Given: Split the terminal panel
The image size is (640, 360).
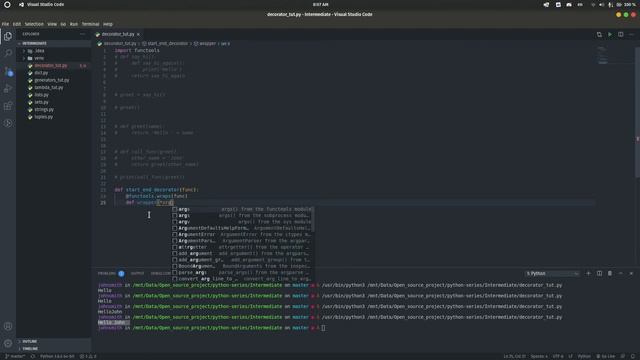Looking at the screenshot, I should click(x=599, y=273).
